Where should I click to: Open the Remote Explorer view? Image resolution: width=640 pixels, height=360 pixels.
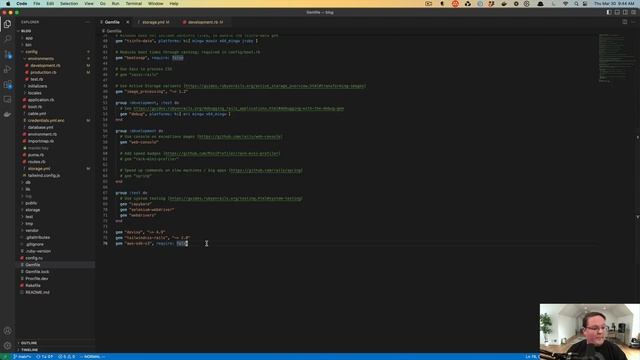click(7, 100)
